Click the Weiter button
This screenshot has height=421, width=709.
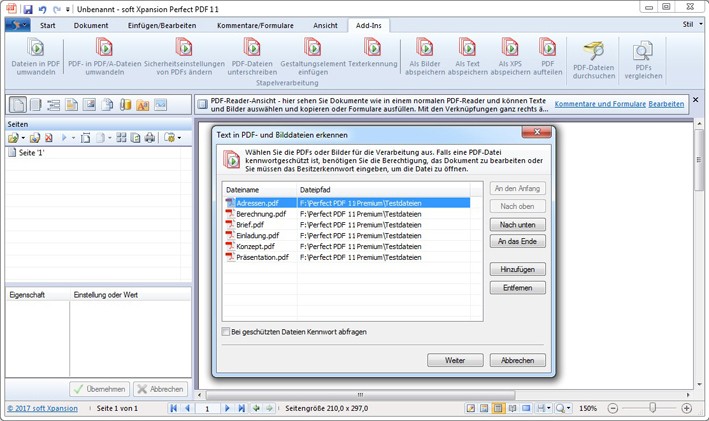click(455, 360)
